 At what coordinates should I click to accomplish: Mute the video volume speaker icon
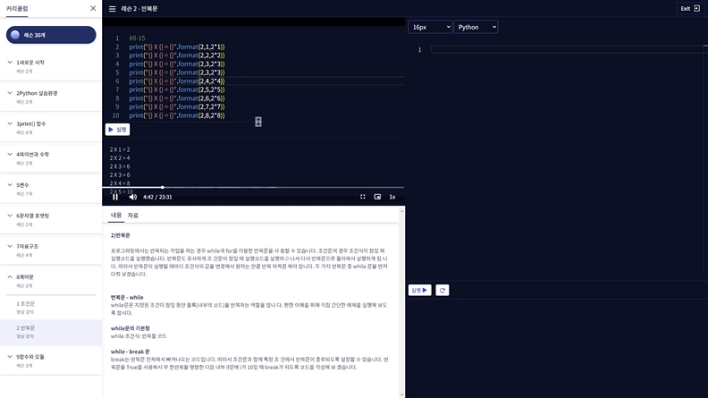[133, 197]
